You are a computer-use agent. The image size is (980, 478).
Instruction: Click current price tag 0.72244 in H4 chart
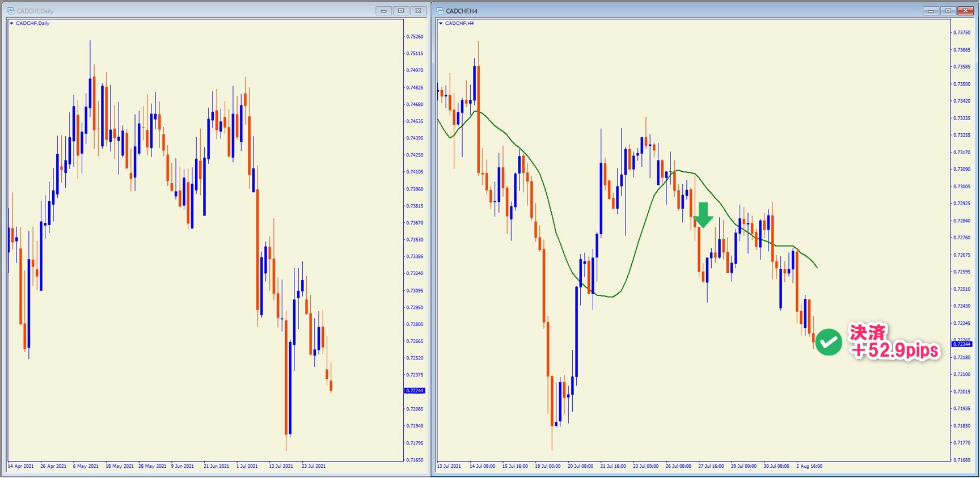[962, 344]
